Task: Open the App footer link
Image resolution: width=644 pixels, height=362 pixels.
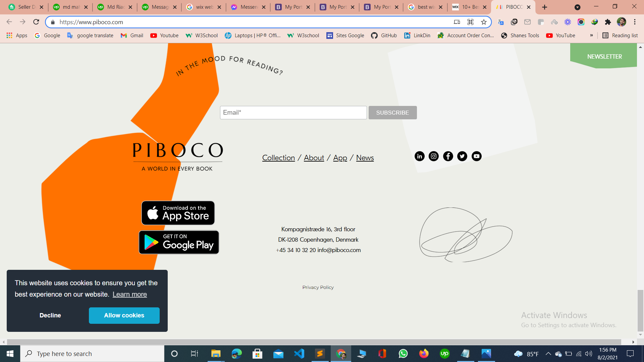Action: pos(340,158)
